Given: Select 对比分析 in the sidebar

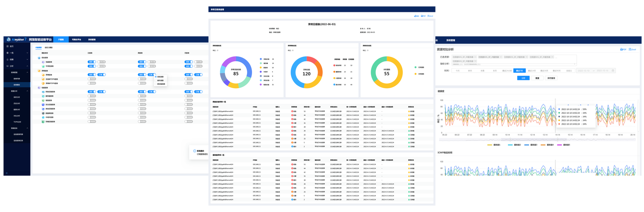Looking at the screenshot, I should pyautogui.click(x=17, y=115).
